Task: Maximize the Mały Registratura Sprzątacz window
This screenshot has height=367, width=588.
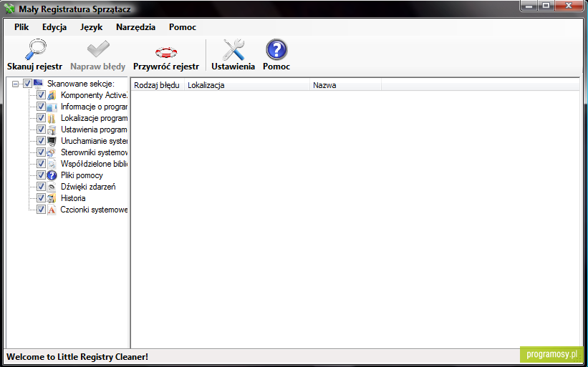Action: point(546,6)
